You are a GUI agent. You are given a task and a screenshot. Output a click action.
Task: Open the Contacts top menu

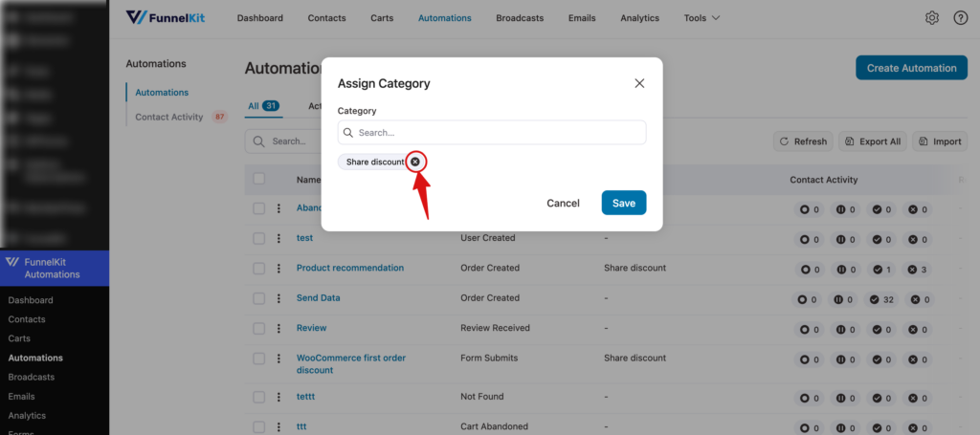coord(327,18)
